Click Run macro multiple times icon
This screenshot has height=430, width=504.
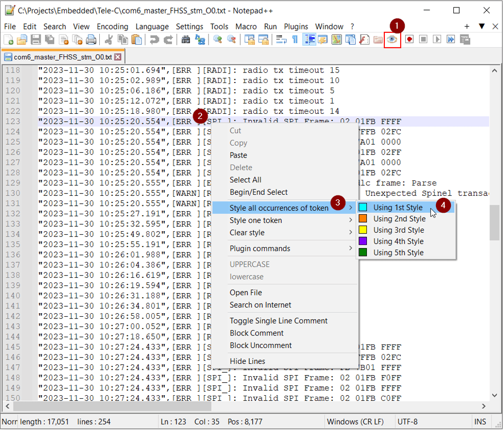point(451,39)
